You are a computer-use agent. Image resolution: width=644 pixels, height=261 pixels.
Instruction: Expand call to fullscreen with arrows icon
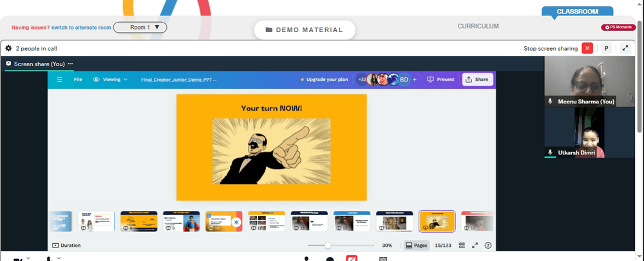[625, 48]
